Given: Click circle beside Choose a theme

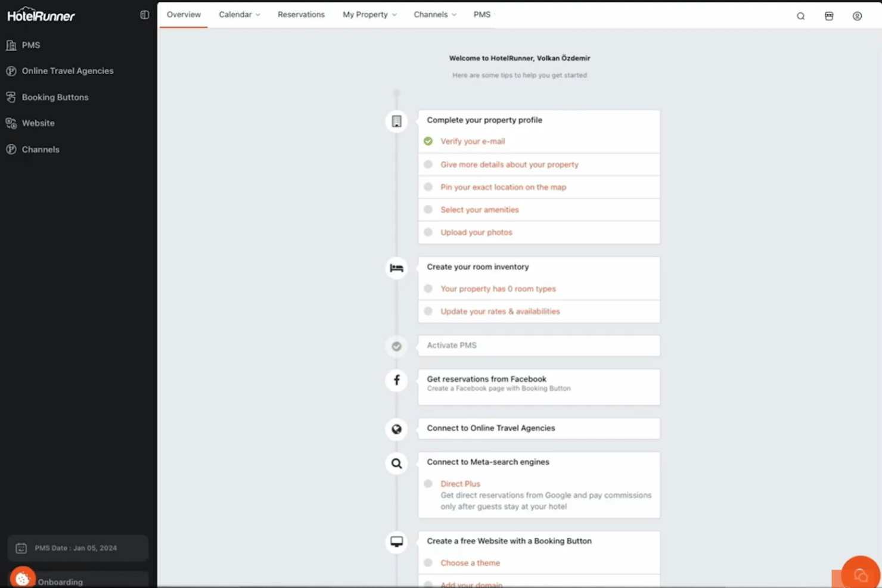Looking at the screenshot, I should coord(428,563).
